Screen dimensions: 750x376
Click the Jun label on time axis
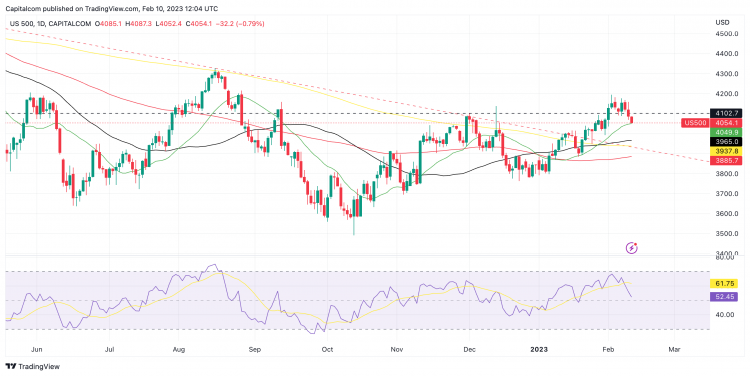tap(36, 349)
